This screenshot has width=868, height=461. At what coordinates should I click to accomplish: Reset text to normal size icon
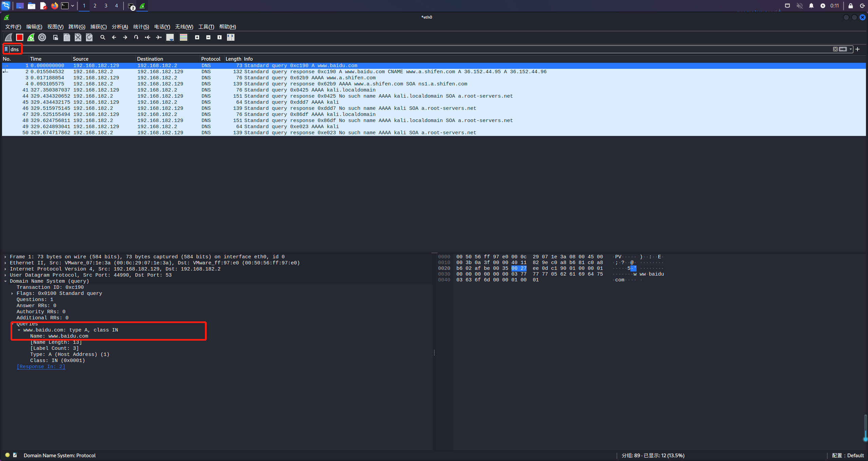pos(220,37)
